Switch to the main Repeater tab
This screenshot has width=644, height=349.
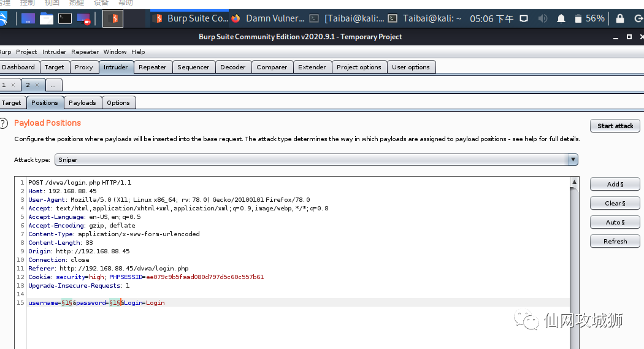(152, 67)
